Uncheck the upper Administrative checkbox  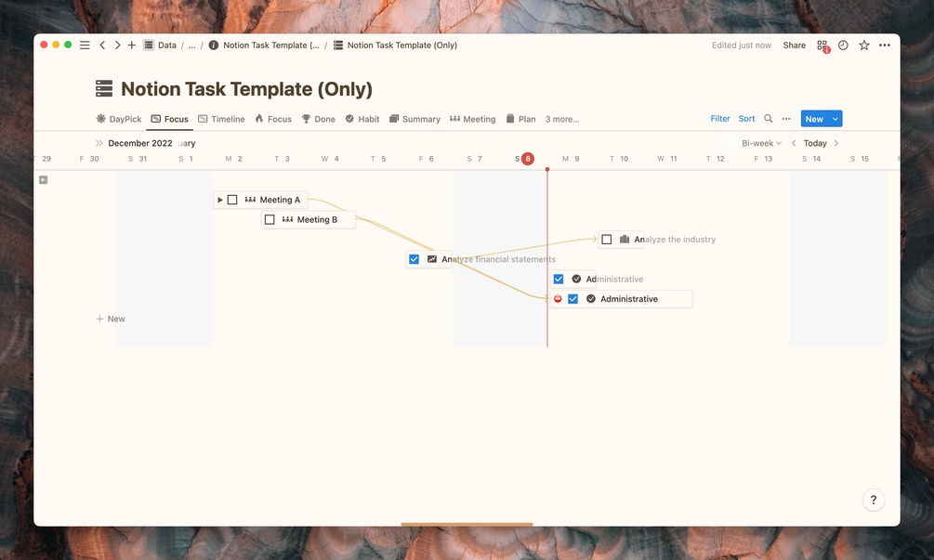(x=559, y=280)
